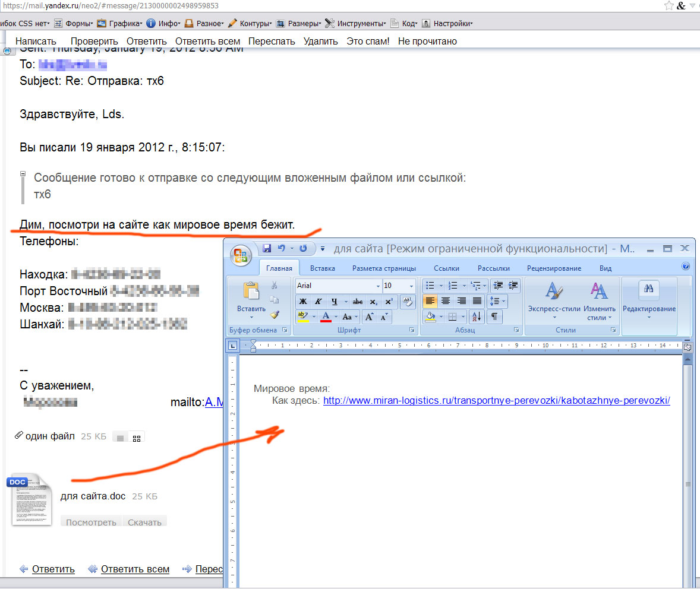Click the Save icon in Word's quick access toolbar
This screenshot has height=589, width=700.
click(267, 248)
